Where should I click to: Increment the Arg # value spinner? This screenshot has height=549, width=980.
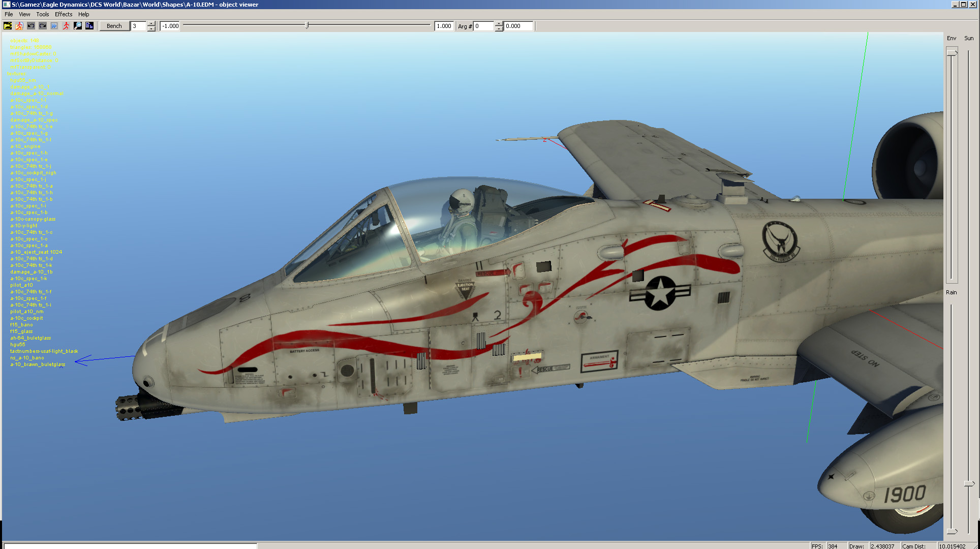point(499,23)
